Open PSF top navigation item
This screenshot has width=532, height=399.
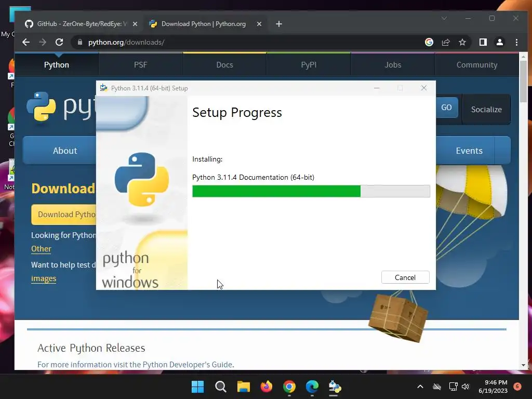click(x=140, y=64)
